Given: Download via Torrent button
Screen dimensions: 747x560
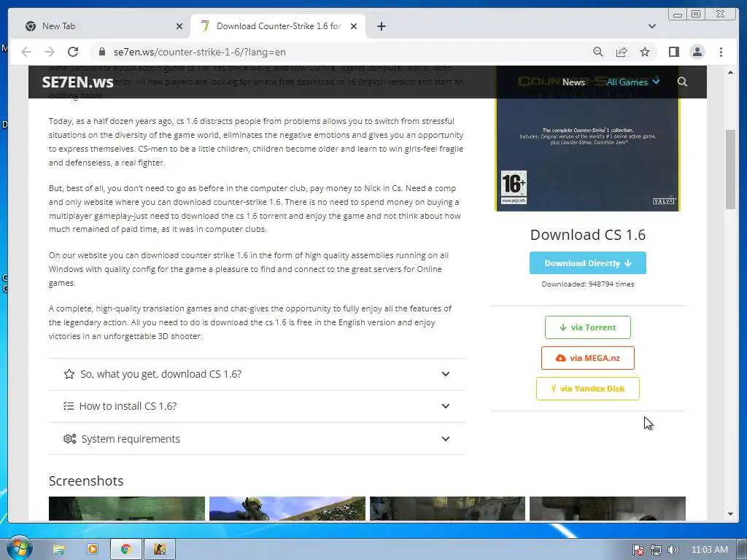Looking at the screenshot, I should 587,327.
